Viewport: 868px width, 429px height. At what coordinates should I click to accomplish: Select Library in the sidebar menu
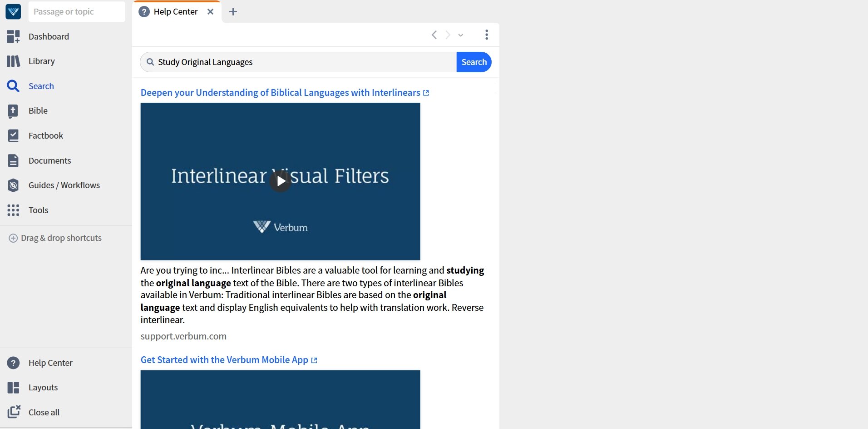point(42,61)
